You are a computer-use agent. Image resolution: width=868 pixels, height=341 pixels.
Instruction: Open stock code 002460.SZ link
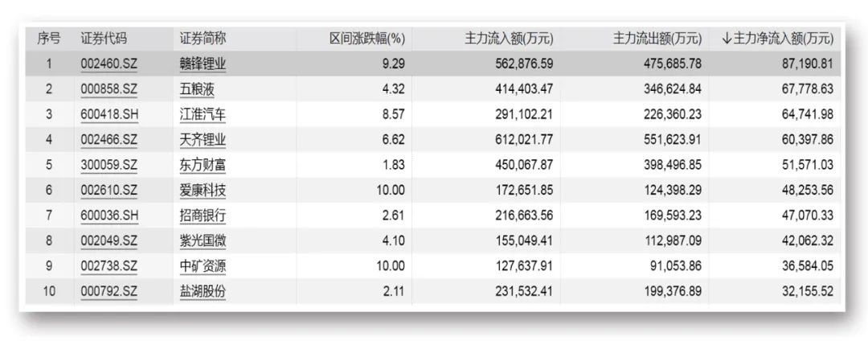[108, 64]
